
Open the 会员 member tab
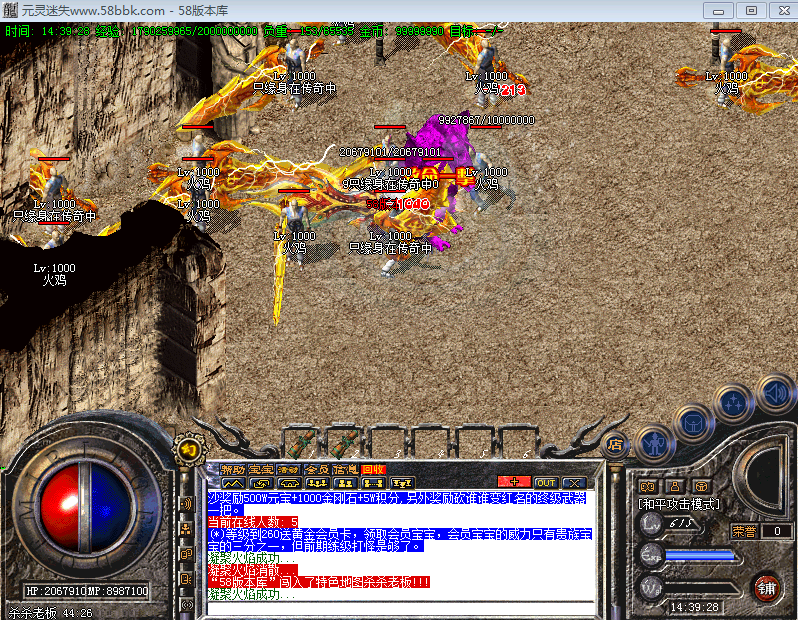pos(317,469)
